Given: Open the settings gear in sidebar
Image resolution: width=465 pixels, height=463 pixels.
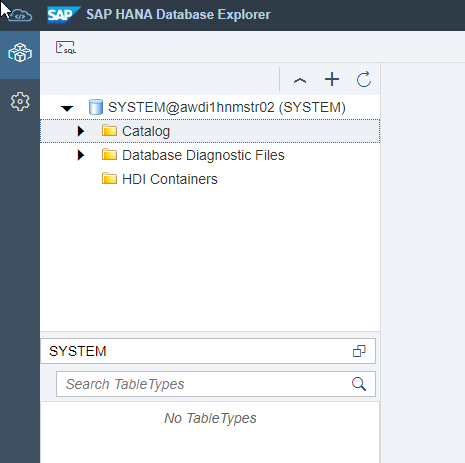Looking at the screenshot, I should [x=20, y=102].
